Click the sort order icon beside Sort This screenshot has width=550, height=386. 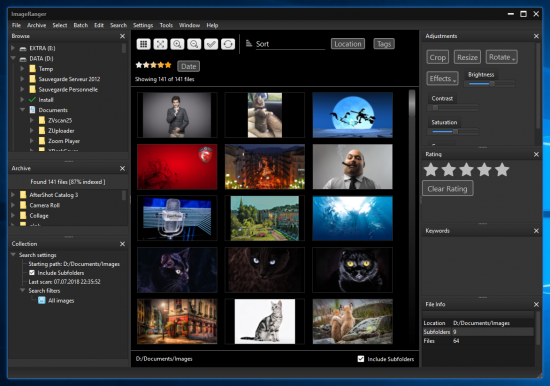pos(249,43)
